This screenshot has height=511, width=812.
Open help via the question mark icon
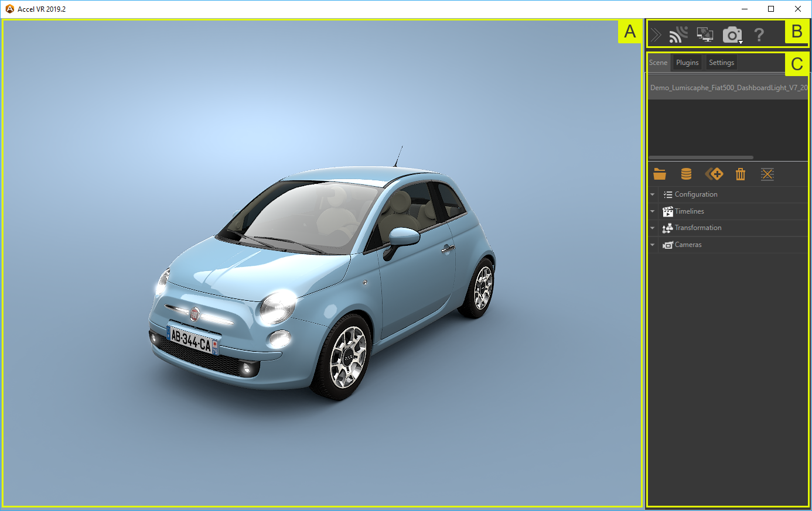[x=759, y=35]
